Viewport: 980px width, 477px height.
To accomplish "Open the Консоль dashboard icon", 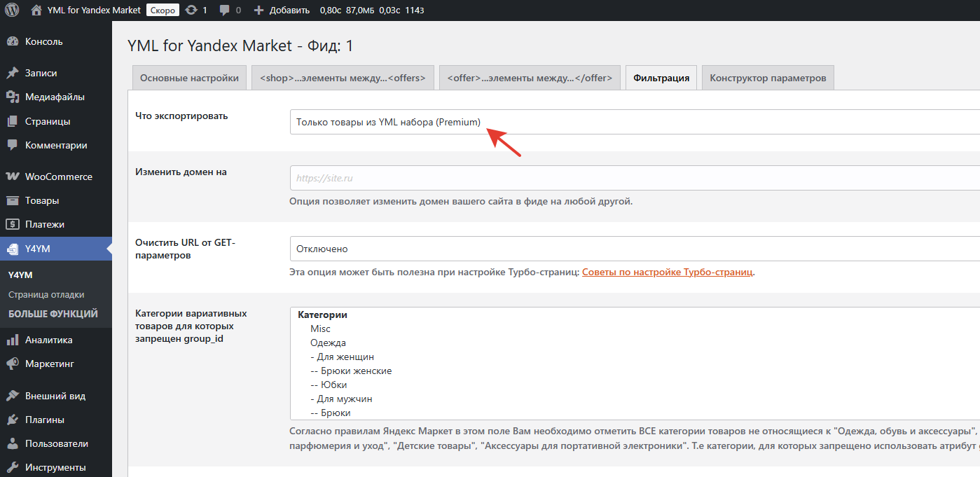I will coord(12,41).
